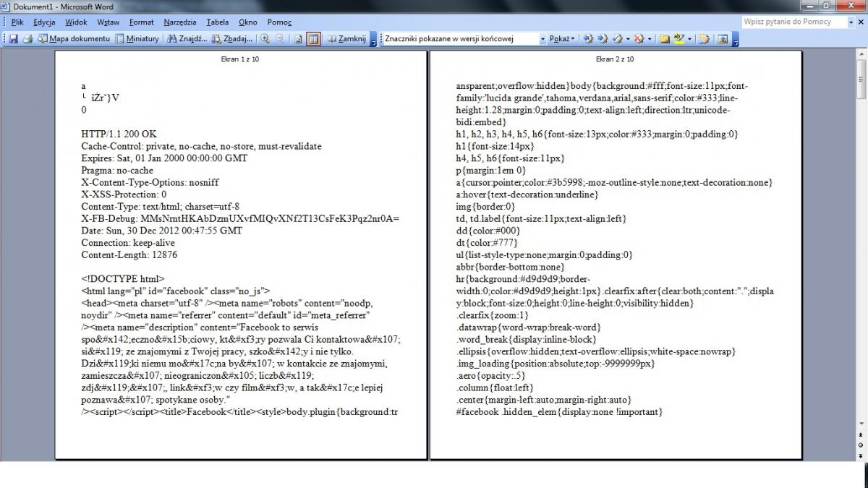Click the X-XSS-Protection: 0 line
This screenshot has width=868, height=488.
(x=124, y=194)
